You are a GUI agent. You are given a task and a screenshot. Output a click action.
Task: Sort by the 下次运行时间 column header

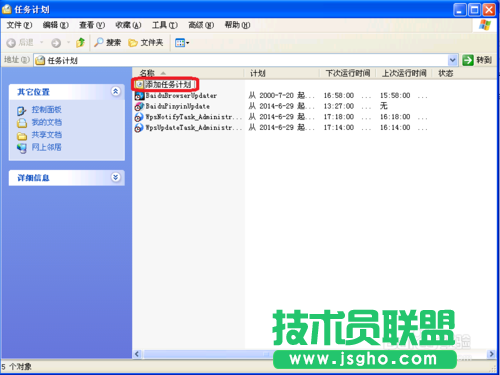coord(348,73)
